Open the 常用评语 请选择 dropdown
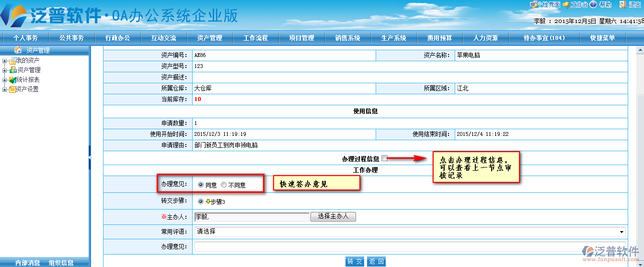Screen dimensions: 644x267 tap(410, 232)
